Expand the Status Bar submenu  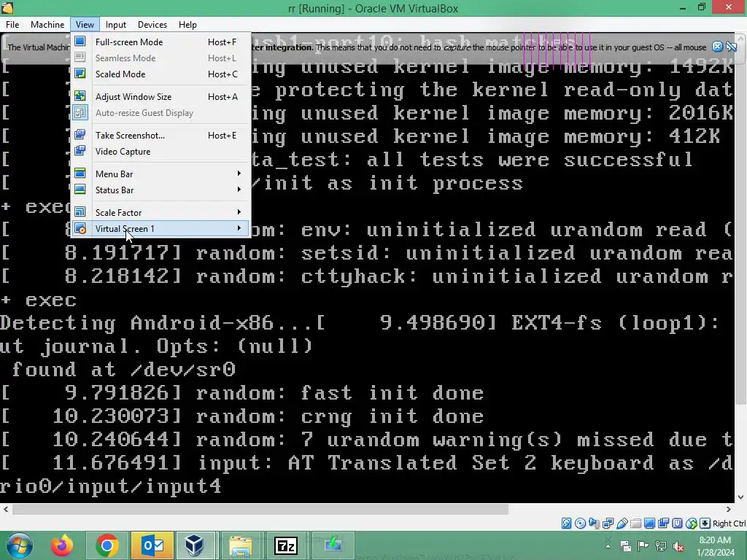pos(160,190)
